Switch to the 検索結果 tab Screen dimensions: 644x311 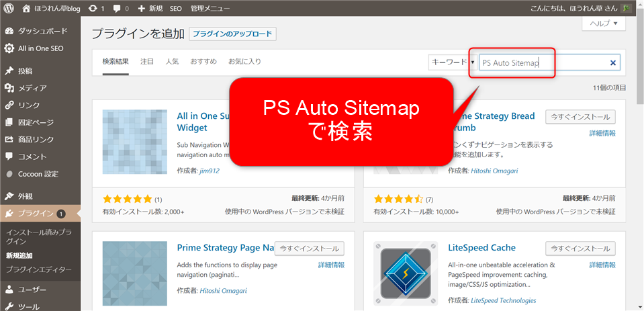(116, 62)
